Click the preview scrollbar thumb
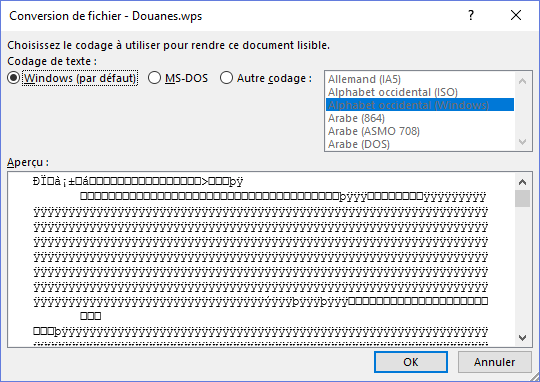This screenshot has height=382, width=540. 522,198
